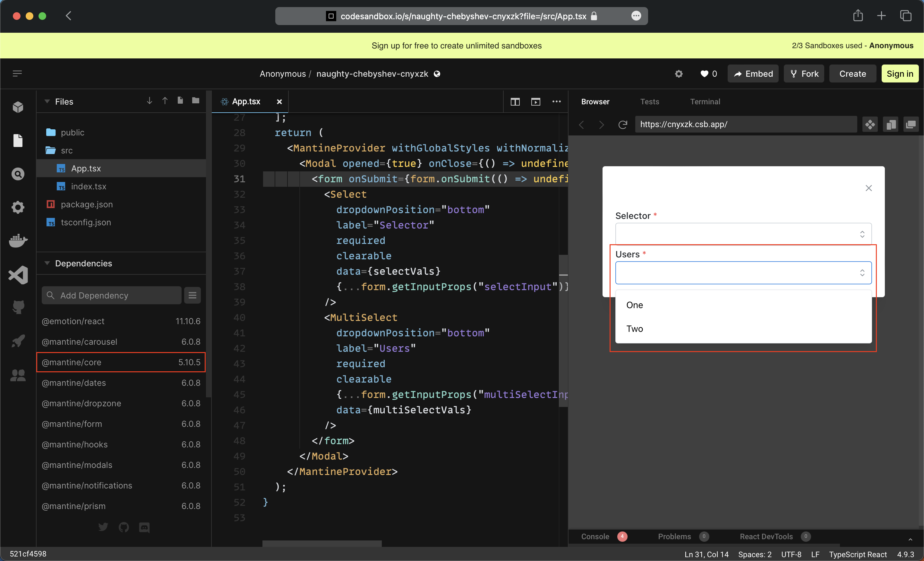Select the option Two in the dropdown
The width and height of the screenshot is (924, 561).
point(635,329)
